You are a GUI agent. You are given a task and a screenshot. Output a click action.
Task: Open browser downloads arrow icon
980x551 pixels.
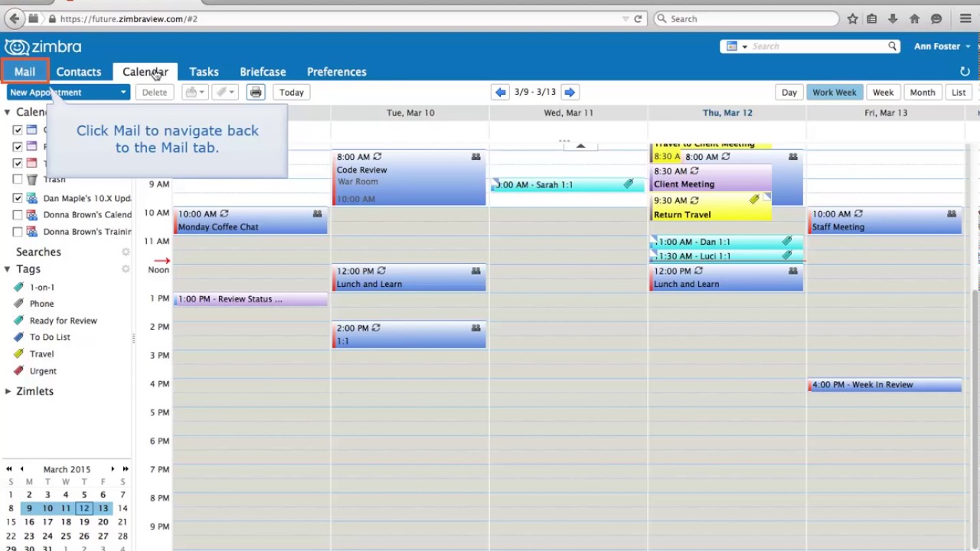point(893,18)
